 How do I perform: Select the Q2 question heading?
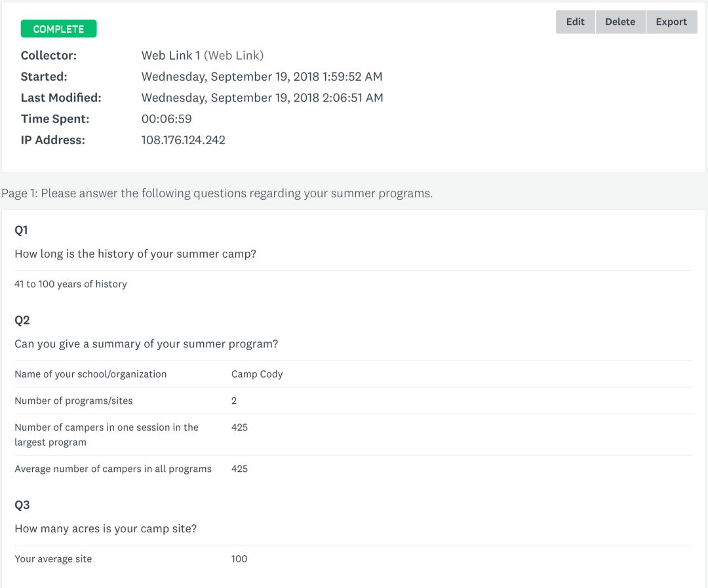point(22,320)
